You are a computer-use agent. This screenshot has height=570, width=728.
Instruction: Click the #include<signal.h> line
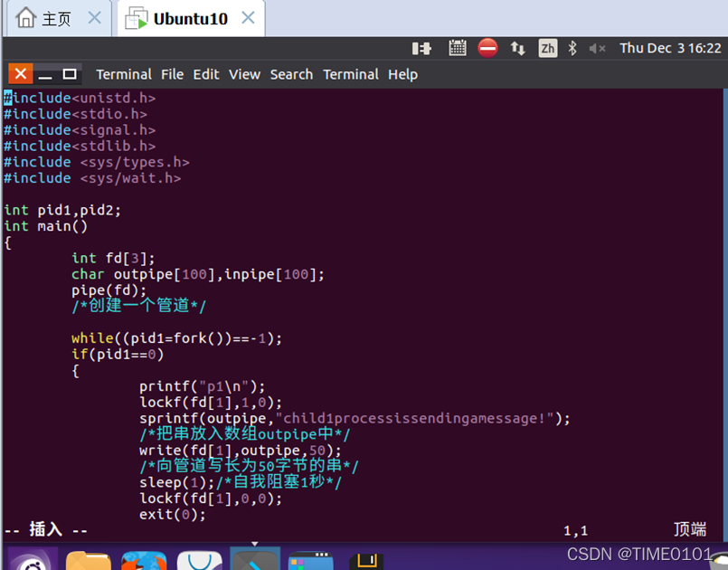click(x=80, y=130)
